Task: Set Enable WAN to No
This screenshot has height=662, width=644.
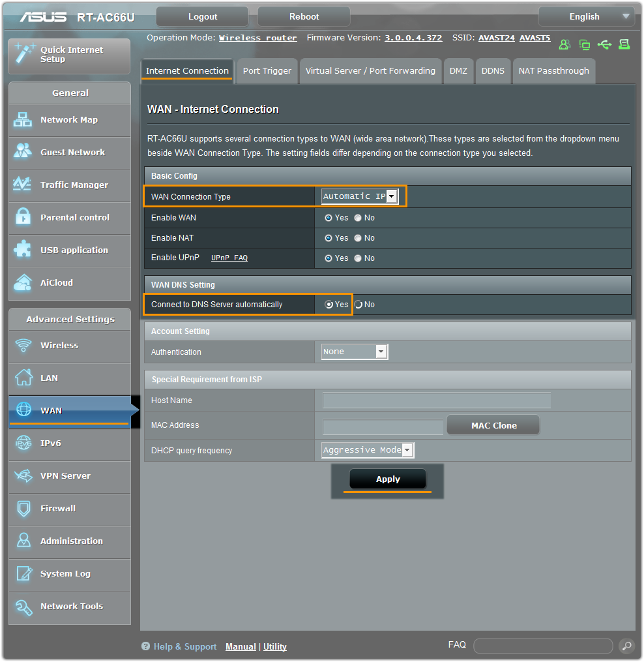Action: pos(358,218)
